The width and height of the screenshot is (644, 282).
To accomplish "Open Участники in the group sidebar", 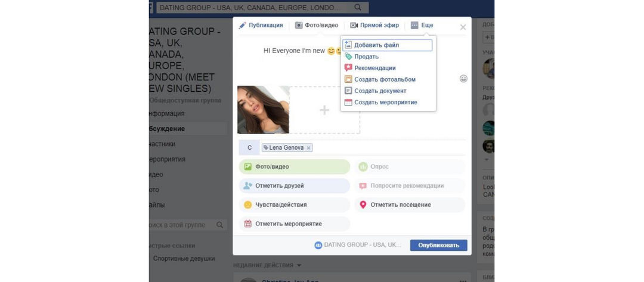I will point(162,144).
